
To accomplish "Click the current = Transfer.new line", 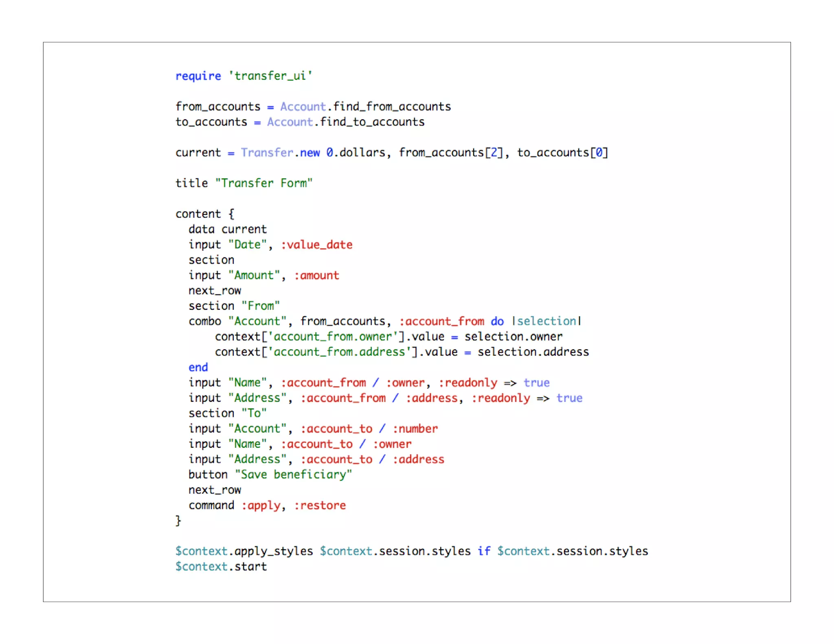I will [x=392, y=153].
